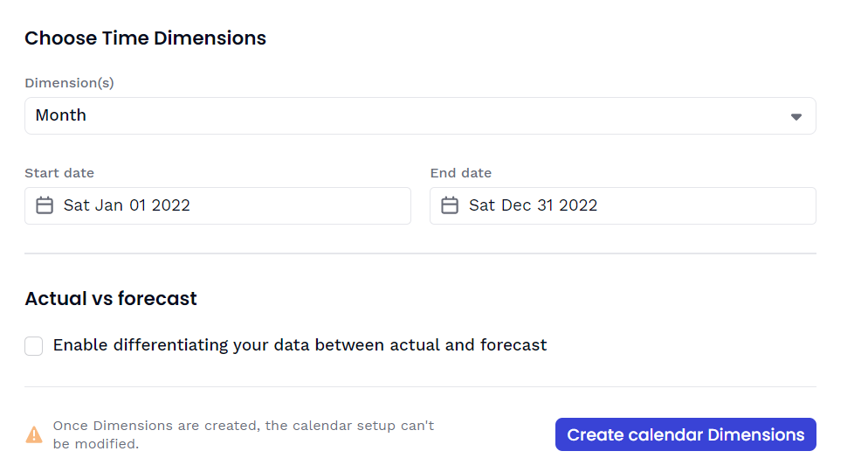868x472 pixels.
Task: Click the 'Sat Dec 31 2022' end date text
Action: coord(533,205)
